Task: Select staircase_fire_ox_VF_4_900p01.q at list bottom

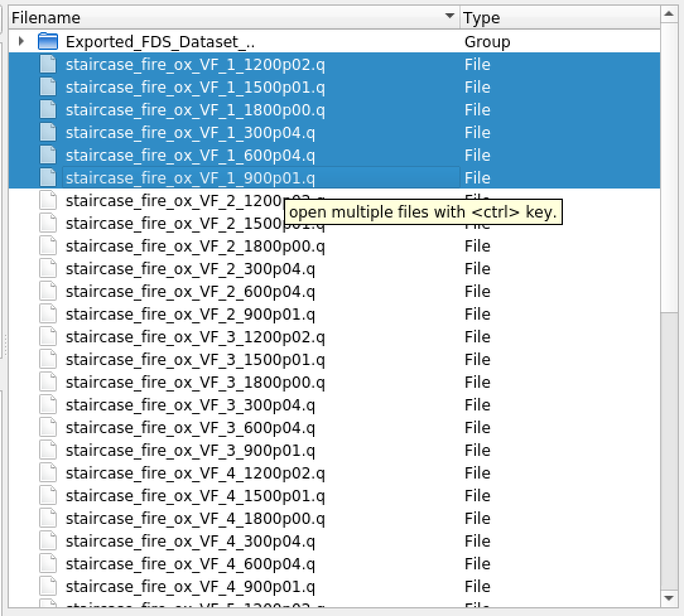Action: 189,586
